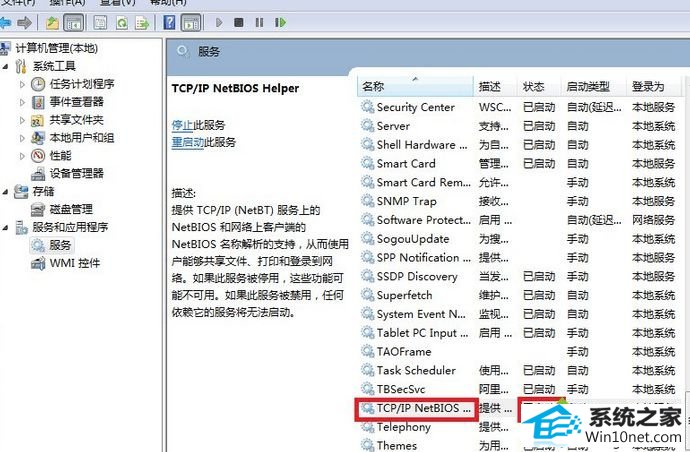Click the 重启动 service link

188,142
